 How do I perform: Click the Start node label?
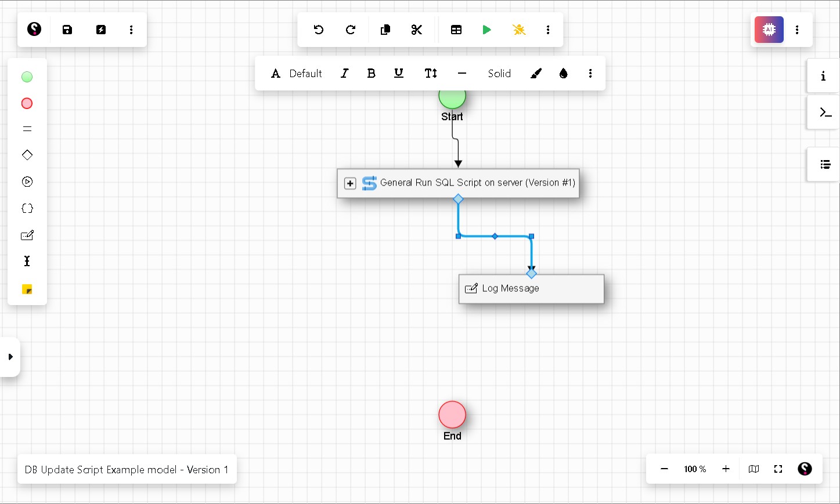click(x=452, y=117)
